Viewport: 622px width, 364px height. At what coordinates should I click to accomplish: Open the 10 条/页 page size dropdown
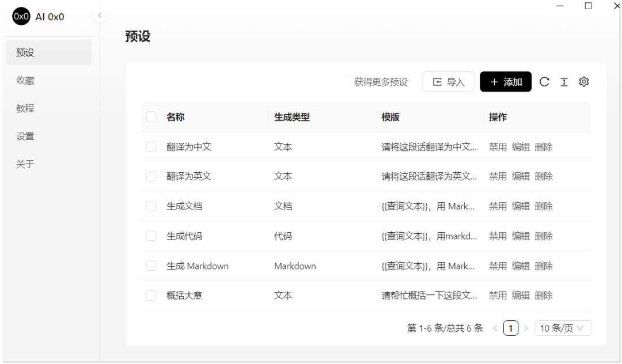coord(563,327)
